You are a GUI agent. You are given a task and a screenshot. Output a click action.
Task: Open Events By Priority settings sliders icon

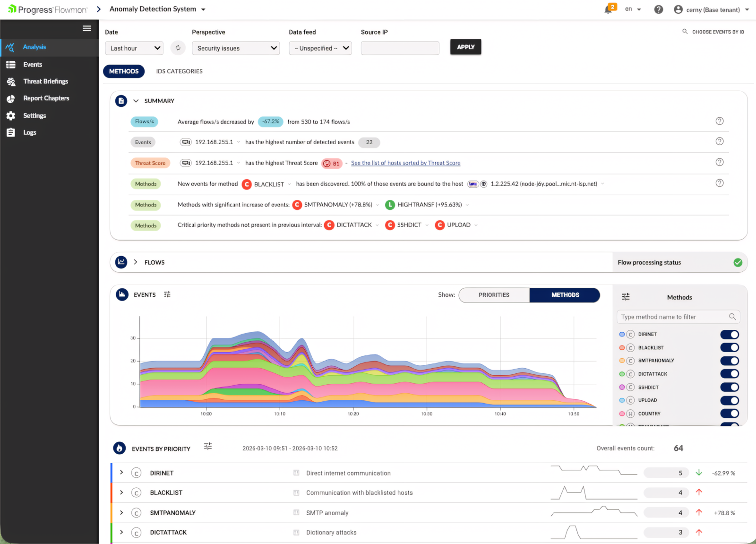pyautogui.click(x=208, y=446)
